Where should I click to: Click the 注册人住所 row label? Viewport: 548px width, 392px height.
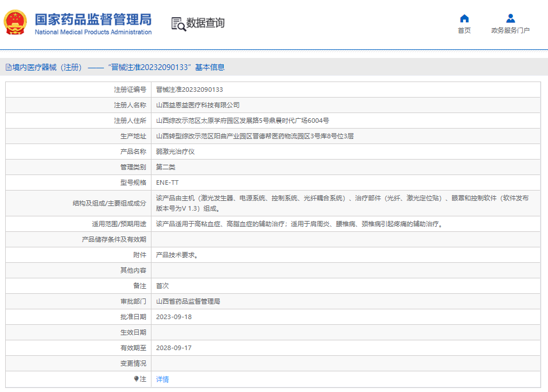pos(130,121)
